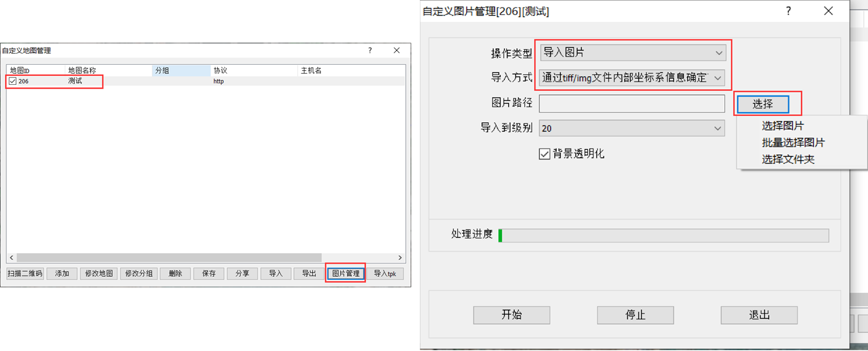Image resolution: width=868 pixels, height=351 pixels.
Task: Open 导入到级别 level dropdown
Action: click(632, 128)
